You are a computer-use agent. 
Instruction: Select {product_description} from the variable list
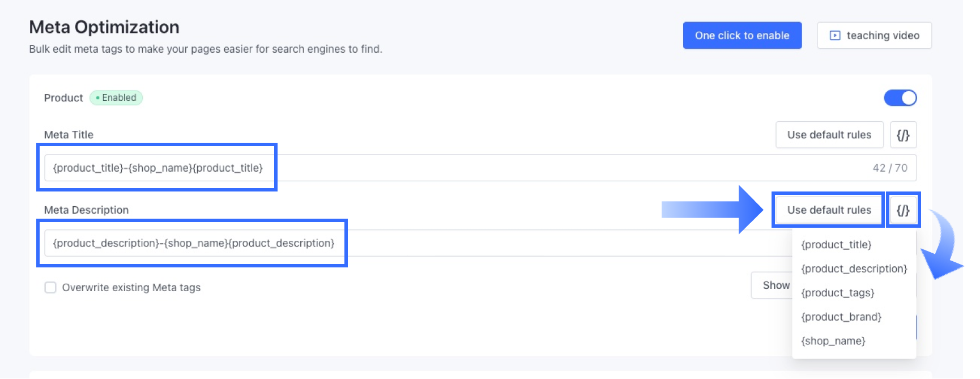(x=854, y=269)
